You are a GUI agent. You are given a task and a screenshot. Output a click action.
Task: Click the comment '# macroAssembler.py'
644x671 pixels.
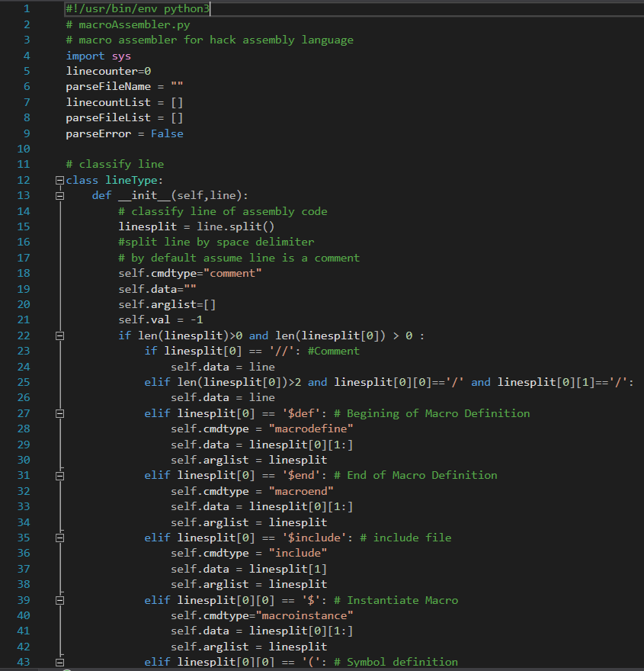click(x=128, y=24)
